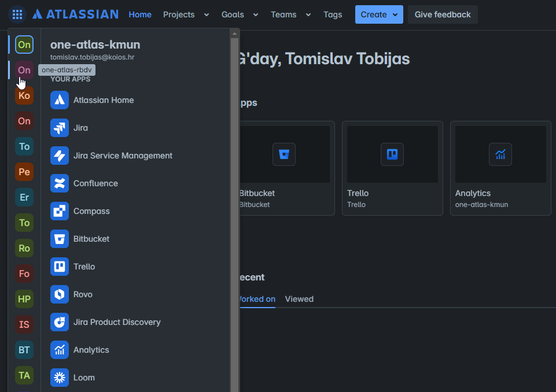Expand the Projects dropdown chevron
556x392 pixels.
pos(207,15)
